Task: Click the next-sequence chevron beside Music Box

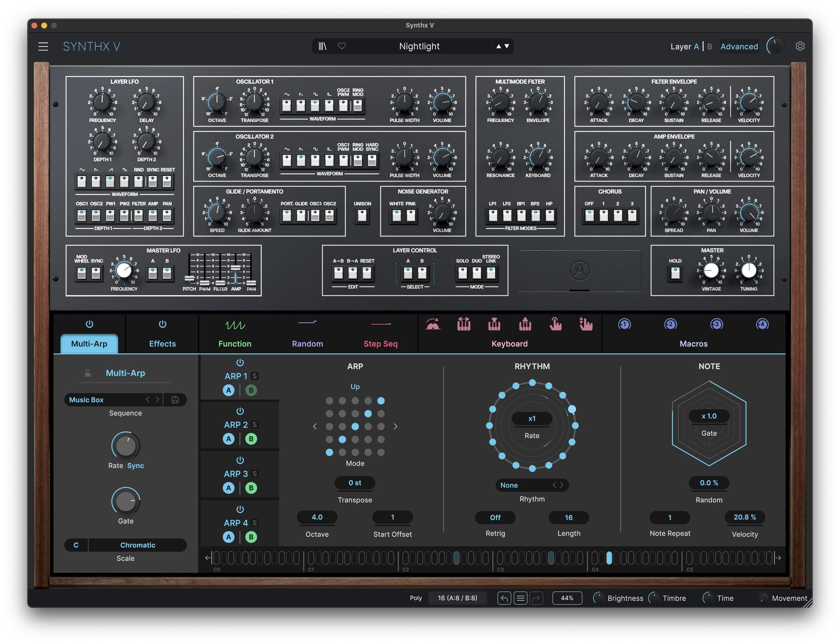Action: pyautogui.click(x=157, y=400)
